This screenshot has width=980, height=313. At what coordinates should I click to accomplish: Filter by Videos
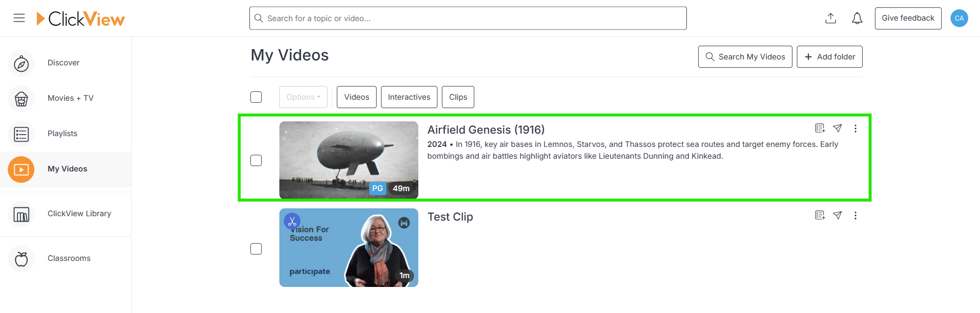(x=356, y=97)
